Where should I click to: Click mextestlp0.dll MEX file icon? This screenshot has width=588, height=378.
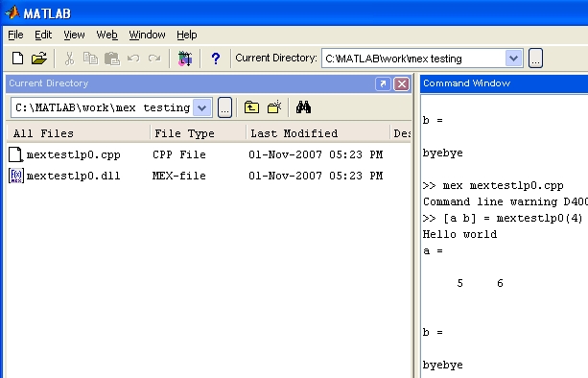[16, 176]
